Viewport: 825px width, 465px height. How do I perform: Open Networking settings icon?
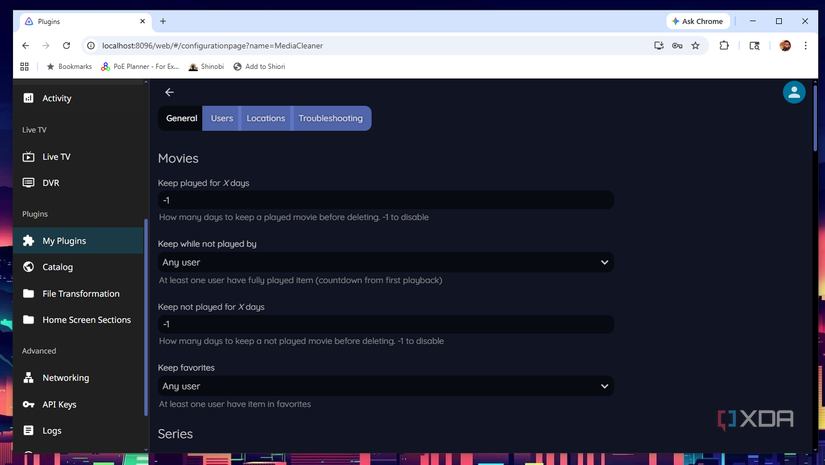(28, 378)
